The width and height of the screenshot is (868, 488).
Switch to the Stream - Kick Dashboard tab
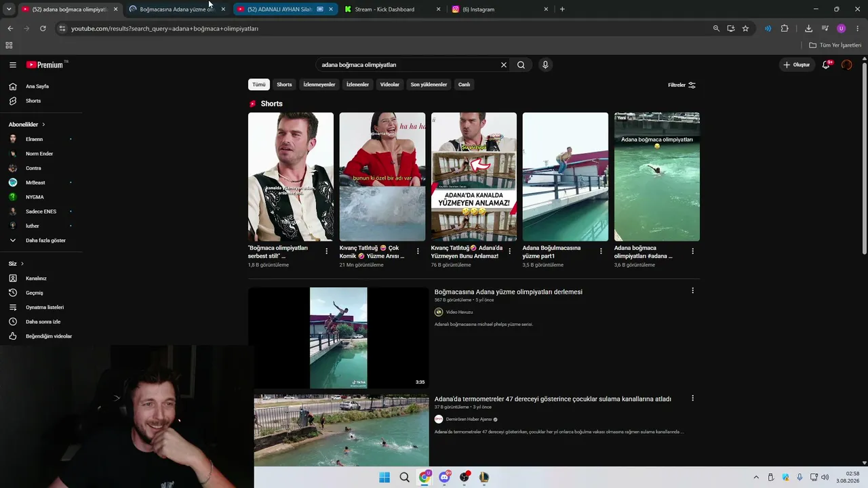391,9
